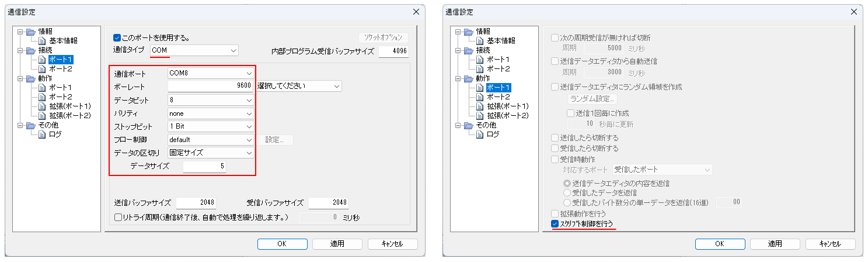Click the 情報 folder icon in left dialog
The width and height of the screenshot is (868, 262).
point(30,32)
